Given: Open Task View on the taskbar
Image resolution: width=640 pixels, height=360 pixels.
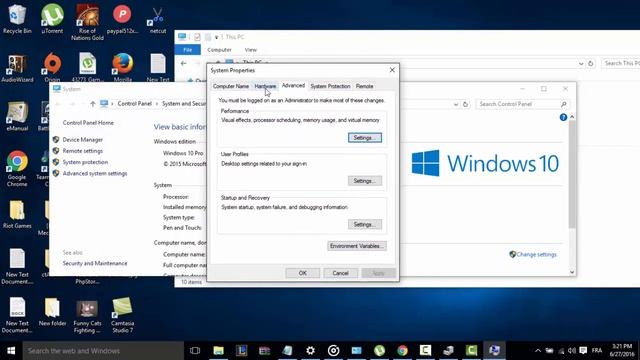Looking at the screenshot, I should (x=195, y=351).
